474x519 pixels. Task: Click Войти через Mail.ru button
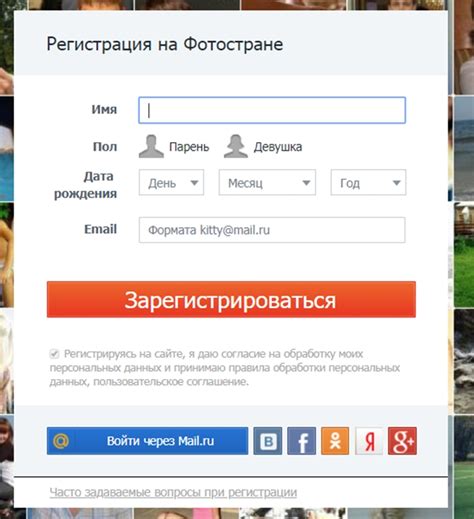pyautogui.click(x=147, y=441)
